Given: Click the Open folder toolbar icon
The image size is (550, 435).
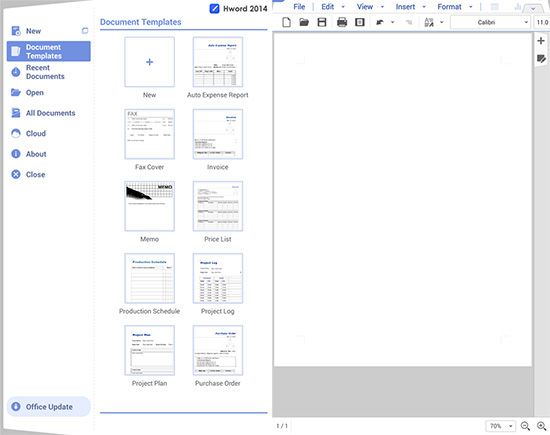Looking at the screenshot, I should pos(304,22).
